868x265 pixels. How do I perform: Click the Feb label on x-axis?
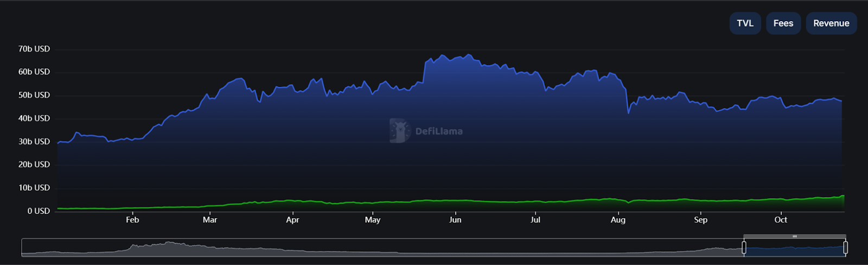132,220
